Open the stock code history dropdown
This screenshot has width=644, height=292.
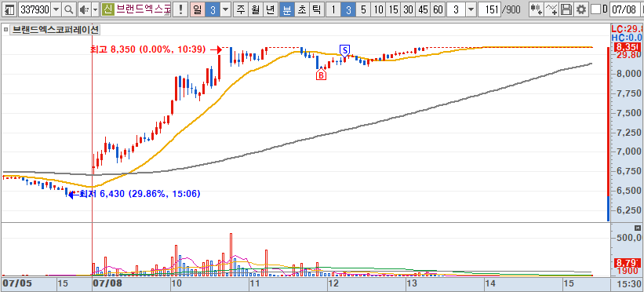56,9
